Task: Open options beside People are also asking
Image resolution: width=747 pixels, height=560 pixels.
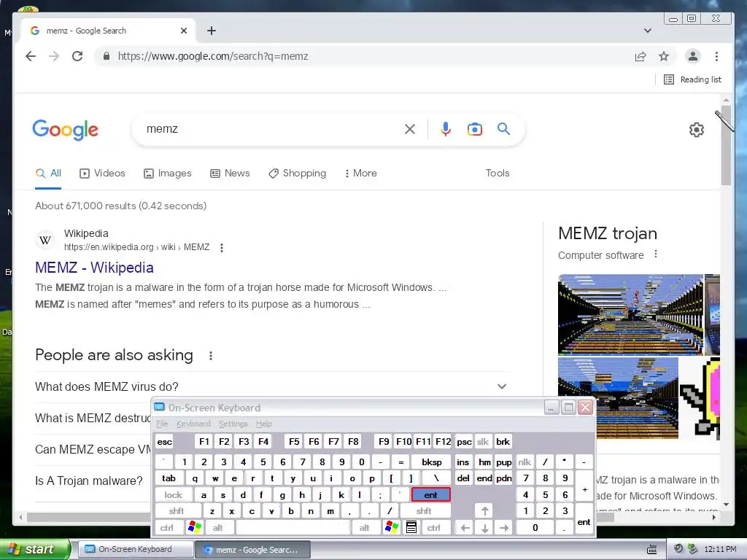Action: tap(211, 356)
